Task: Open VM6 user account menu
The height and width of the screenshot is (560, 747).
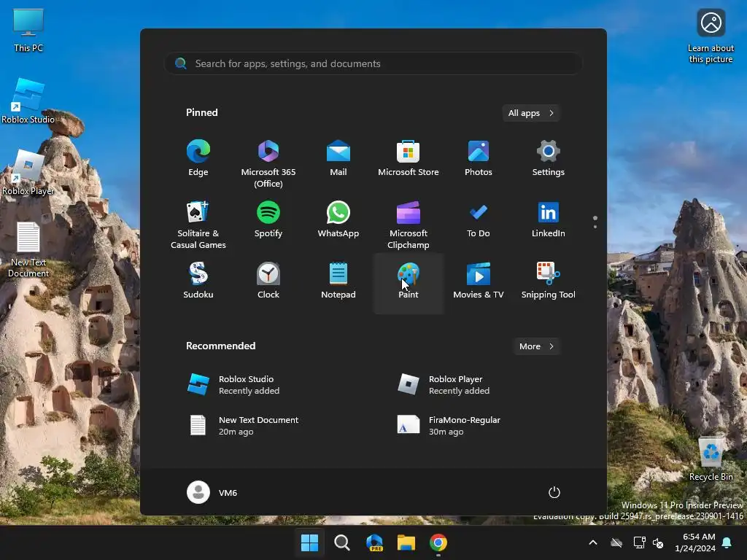Action: tap(212, 492)
